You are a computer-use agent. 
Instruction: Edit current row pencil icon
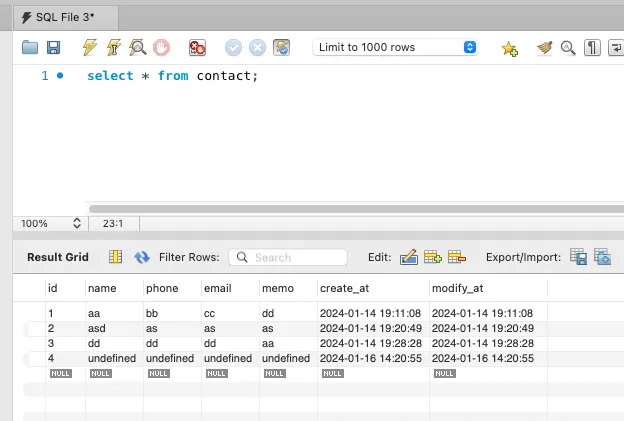(x=409, y=257)
